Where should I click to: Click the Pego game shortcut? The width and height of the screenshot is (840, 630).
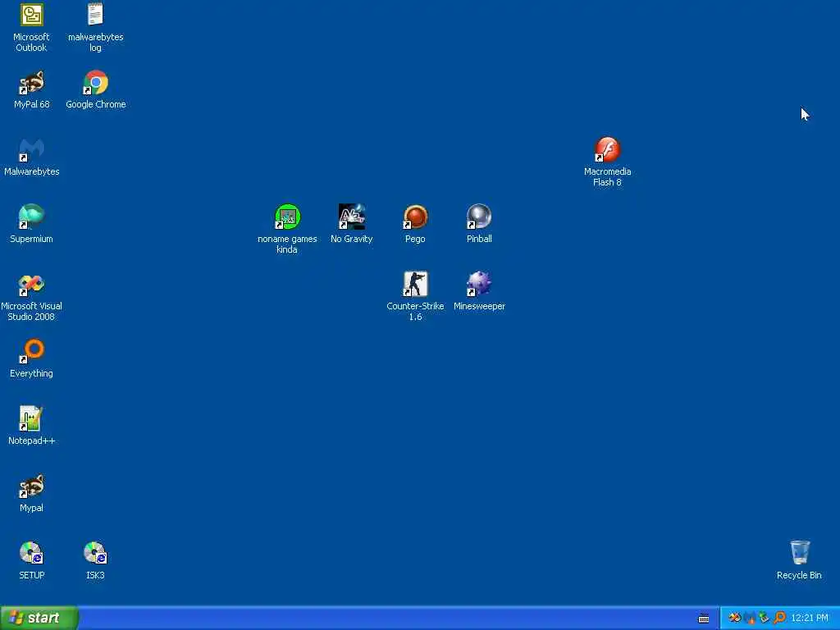tap(415, 224)
